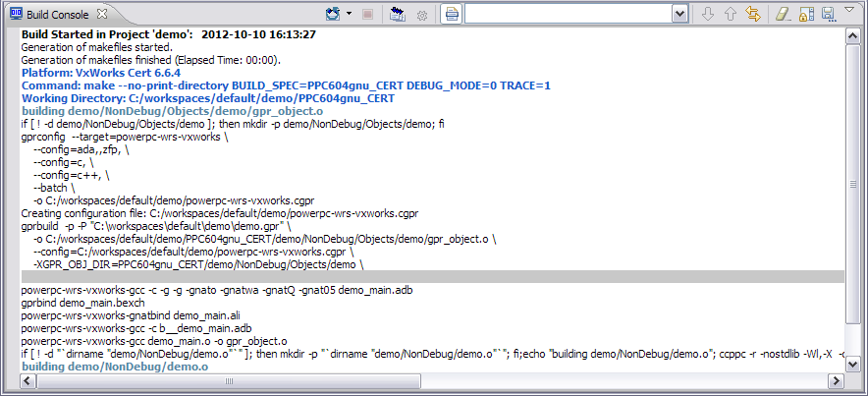Click the build targets icon with blue arrows

point(398,15)
